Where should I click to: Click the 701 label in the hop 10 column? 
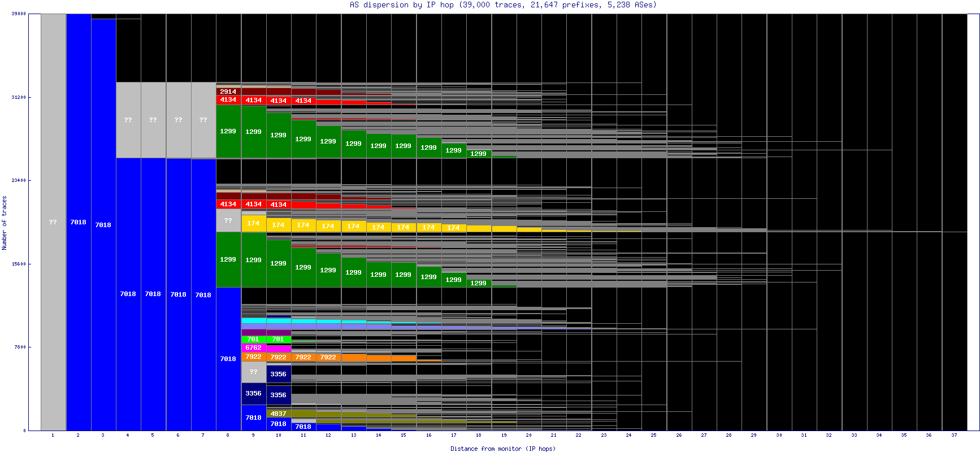(x=278, y=339)
